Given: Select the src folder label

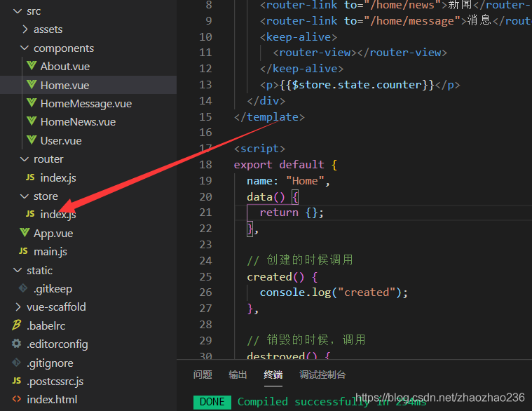Looking at the screenshot, I should (x=34, y=11).
